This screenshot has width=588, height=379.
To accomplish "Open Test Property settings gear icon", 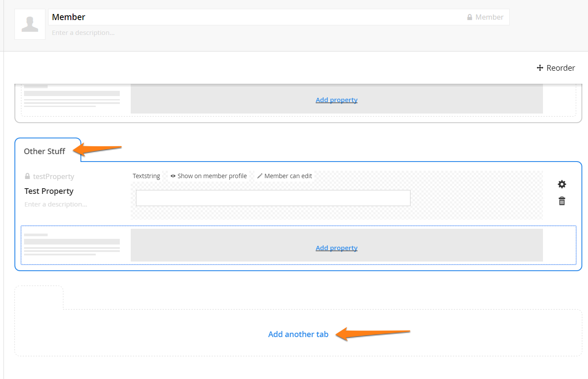I will coord(562,184).
